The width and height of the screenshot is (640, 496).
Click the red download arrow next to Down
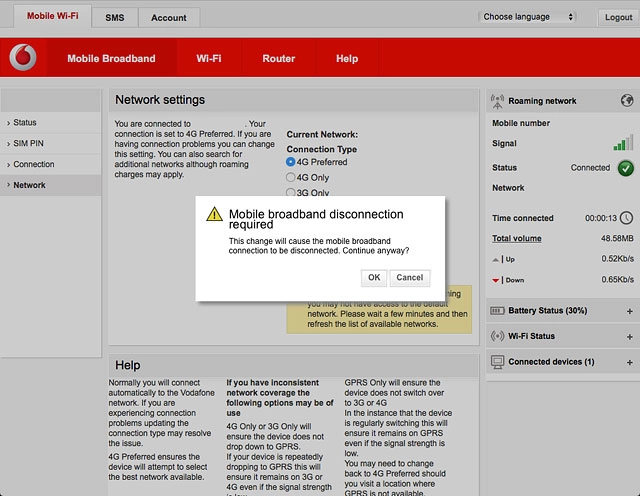495,280
